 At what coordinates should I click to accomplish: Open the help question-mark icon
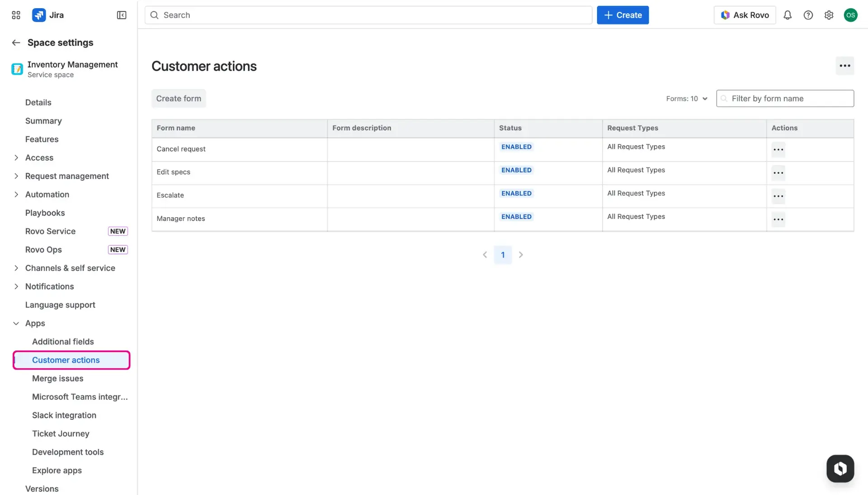[808, 15]
